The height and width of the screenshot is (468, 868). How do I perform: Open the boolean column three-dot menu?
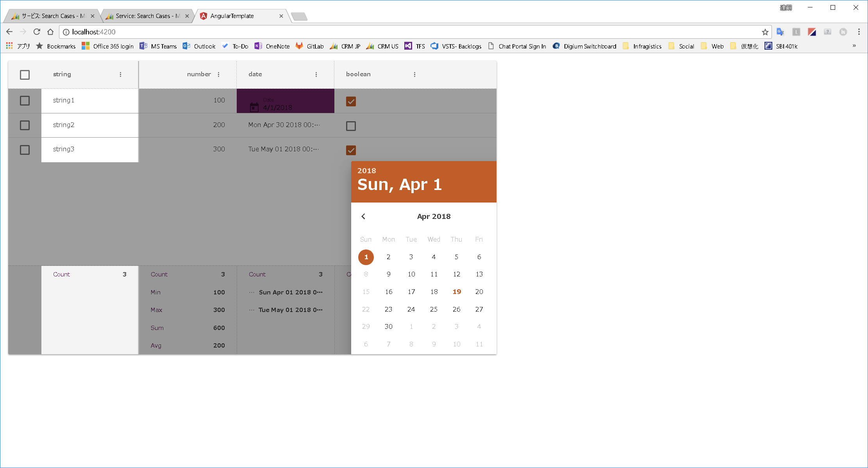414,74
